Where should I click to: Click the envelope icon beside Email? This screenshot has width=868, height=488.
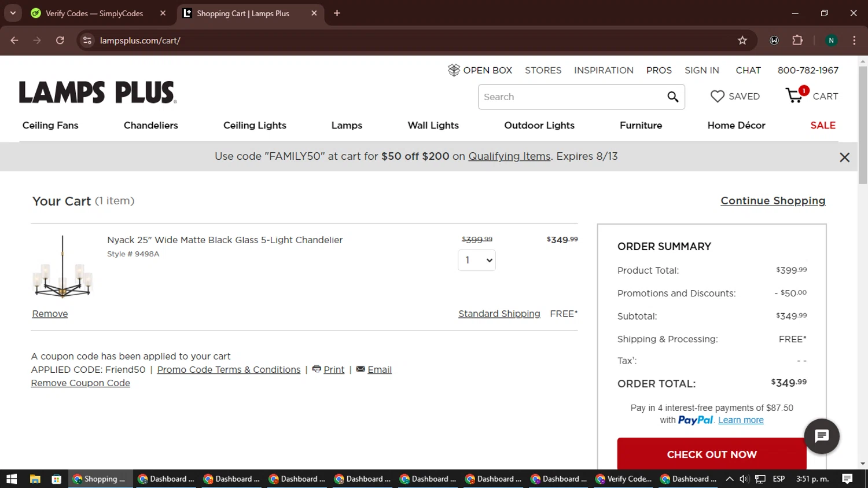361,369
